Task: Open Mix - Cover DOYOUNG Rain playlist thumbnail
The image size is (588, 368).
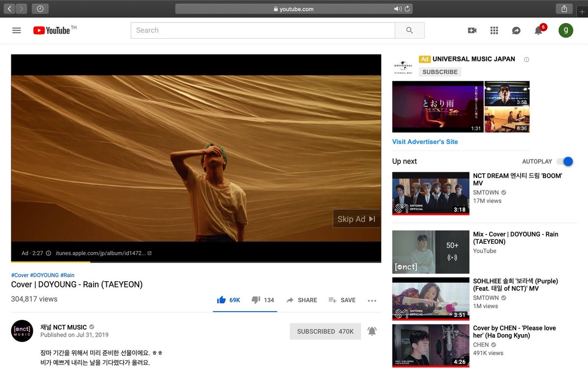Action: point(431,252)
